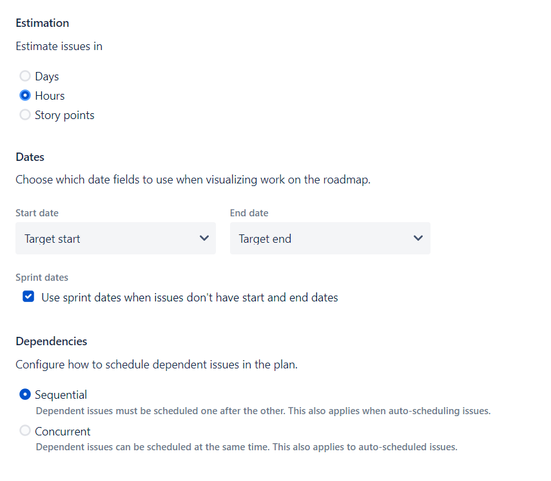Select Sequential dependency scheduling
This screenshot has height=481, width=551.
pos(25,394)
